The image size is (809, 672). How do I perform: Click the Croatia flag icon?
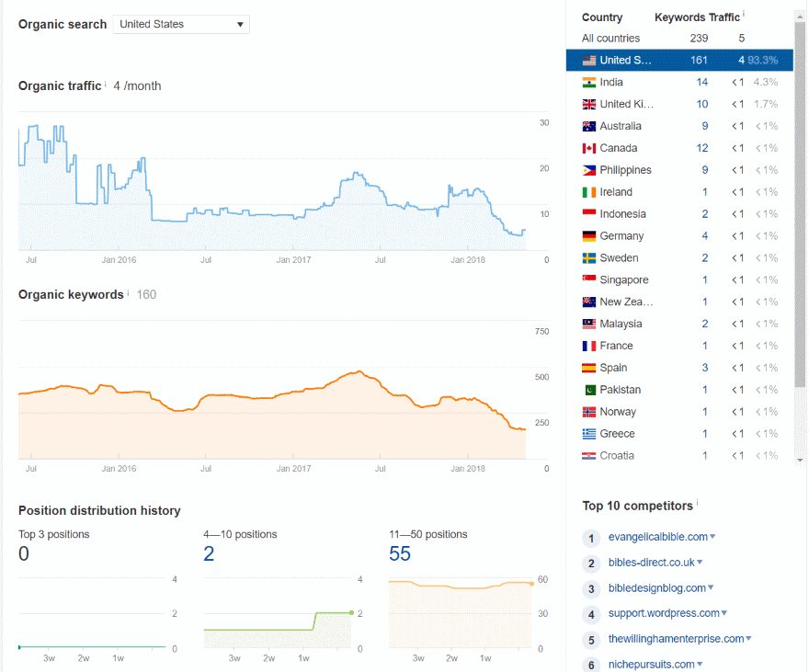pyautogui.click(x=589, y=456)
